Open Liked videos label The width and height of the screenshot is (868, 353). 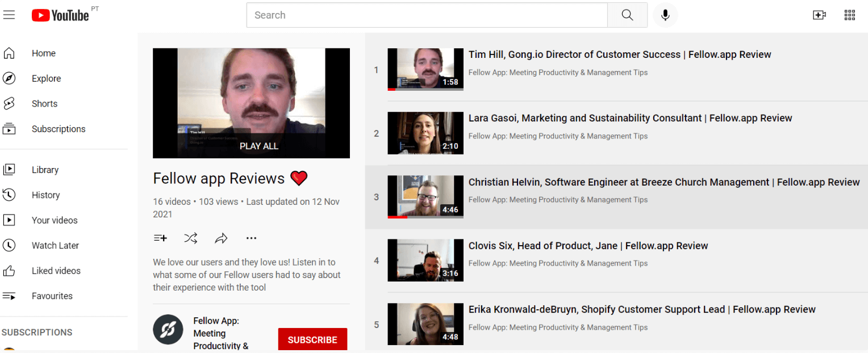point(56,271)
